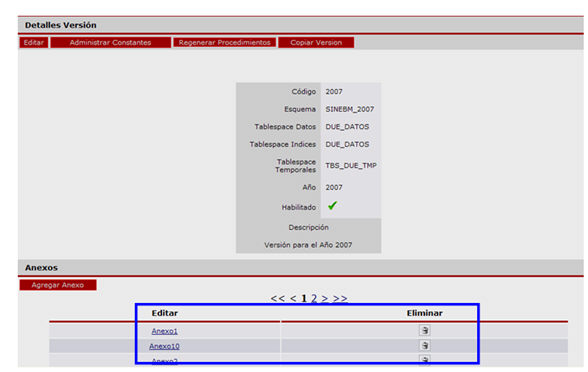This screenshot has height=372, width=588.
Task: Go to last page with >> link
Action: pyautogui.click(x=340, y=298)
